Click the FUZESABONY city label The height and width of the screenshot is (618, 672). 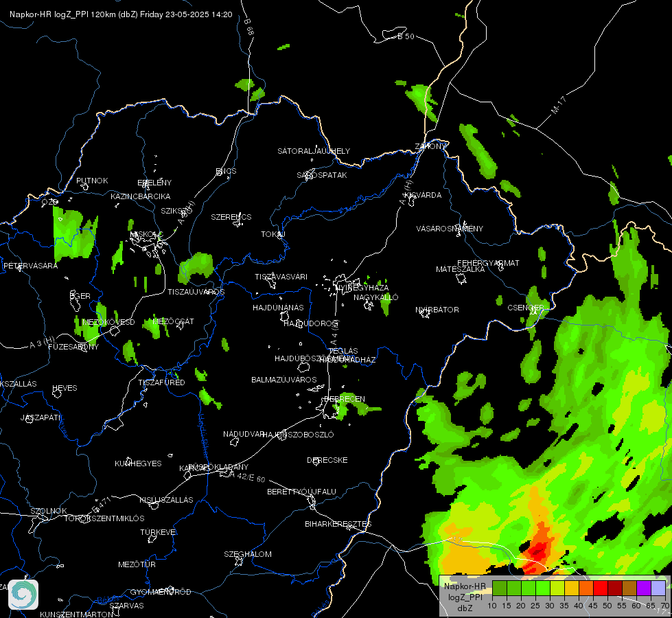[x=73, y=347]
